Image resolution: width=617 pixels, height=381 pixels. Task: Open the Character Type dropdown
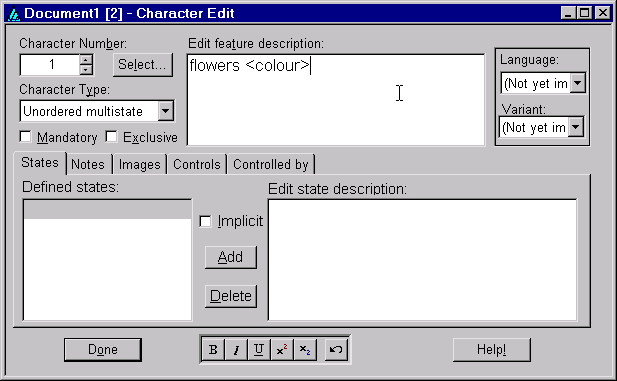pyautogui.click(x=166, y=111)
